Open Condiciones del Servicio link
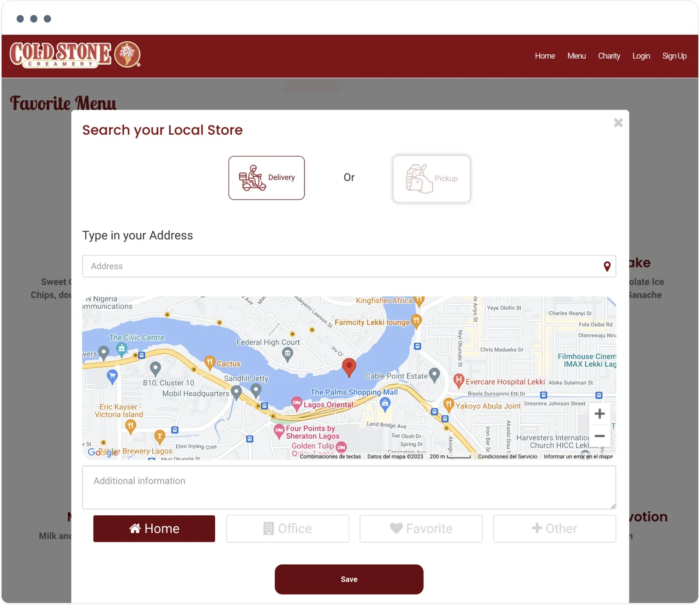700x605 pixels. (x=507, y=457)
